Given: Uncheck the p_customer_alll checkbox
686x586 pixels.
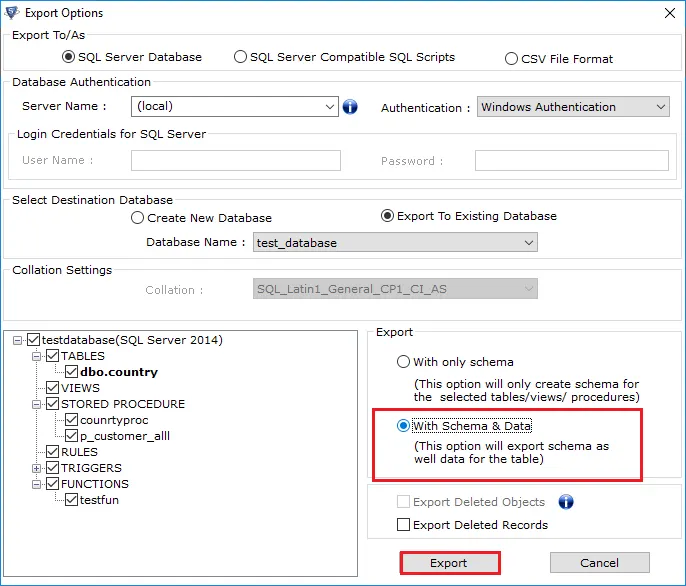Looking at the screenshot, I should [71, 436].
